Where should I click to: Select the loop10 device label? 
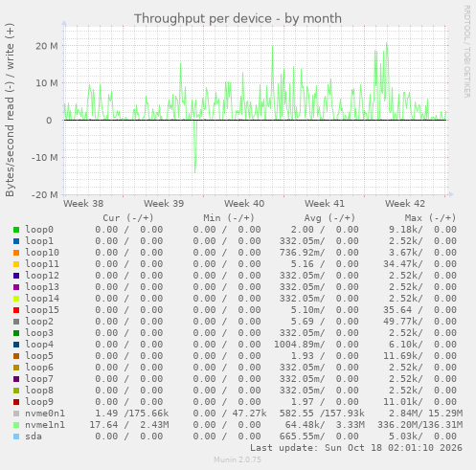pos(42,253)
